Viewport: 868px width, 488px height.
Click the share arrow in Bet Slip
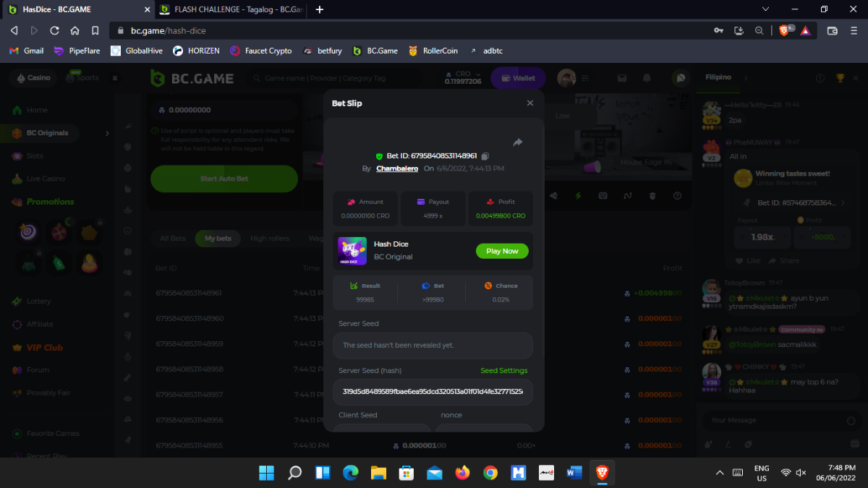[x=518, y=142]
